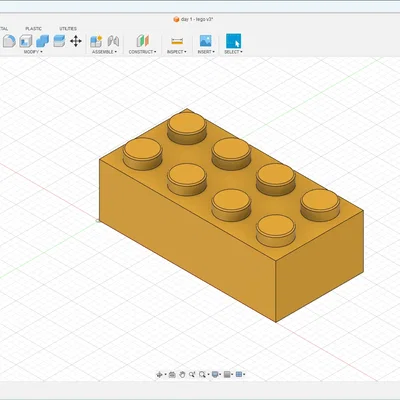The height and width of the screenshot is (400, 400).
Task: Open the ASSEMBLE dropdown menu
Action: [x=104, y=52]
